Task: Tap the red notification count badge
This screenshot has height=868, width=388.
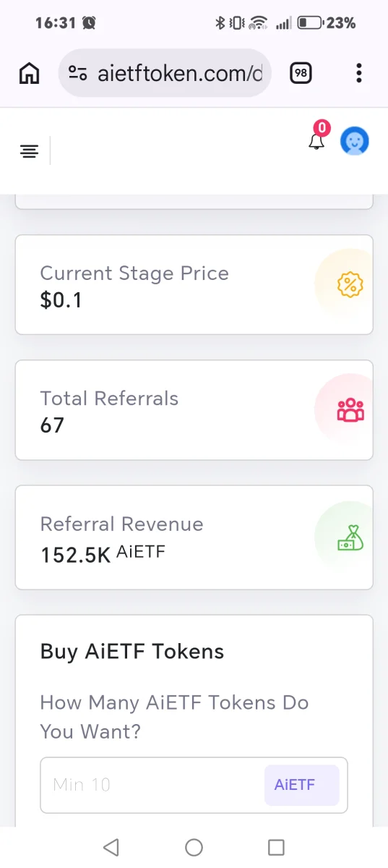Action: [322, 129]
